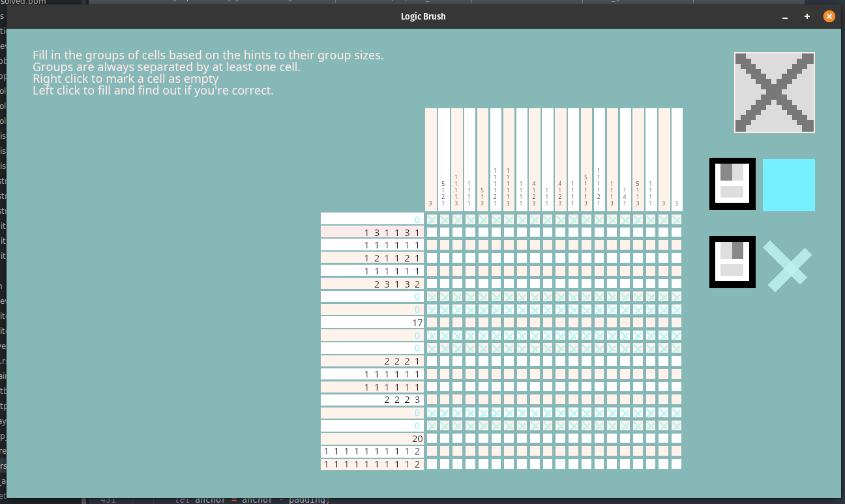Fill the first cell in row 20
This screenshot has width=845, height=504.
tap(432, 439)
